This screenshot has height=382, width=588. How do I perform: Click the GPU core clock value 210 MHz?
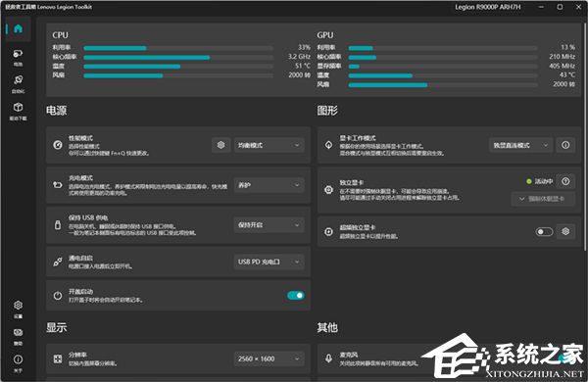tap(563, 57)
